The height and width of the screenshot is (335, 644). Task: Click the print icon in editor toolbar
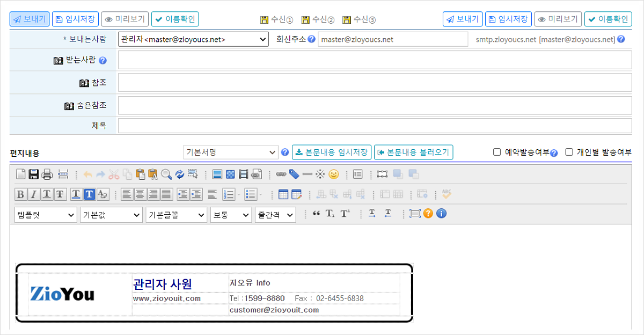(x=47, y=174)
